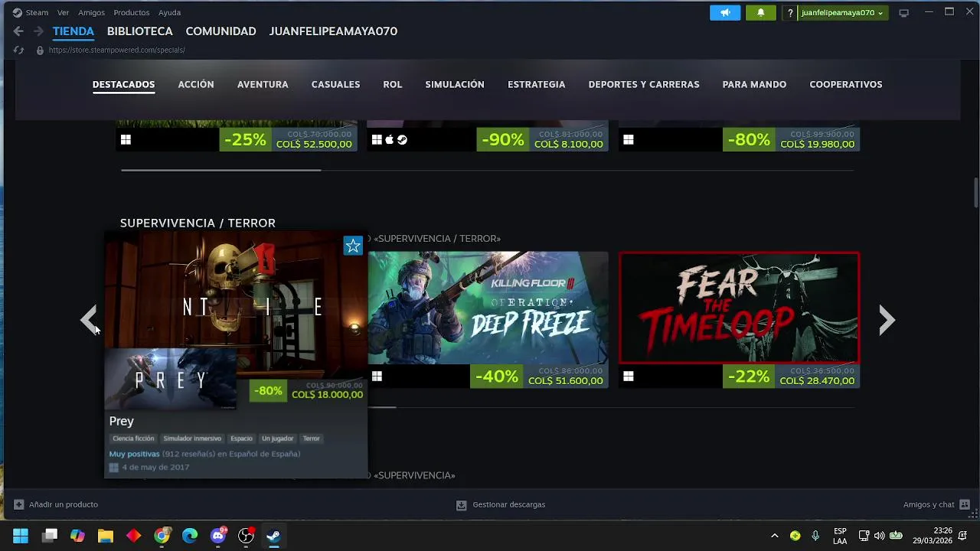Open the Copilot icon on the taskbar
980x551 pixels.
point(77,536)
